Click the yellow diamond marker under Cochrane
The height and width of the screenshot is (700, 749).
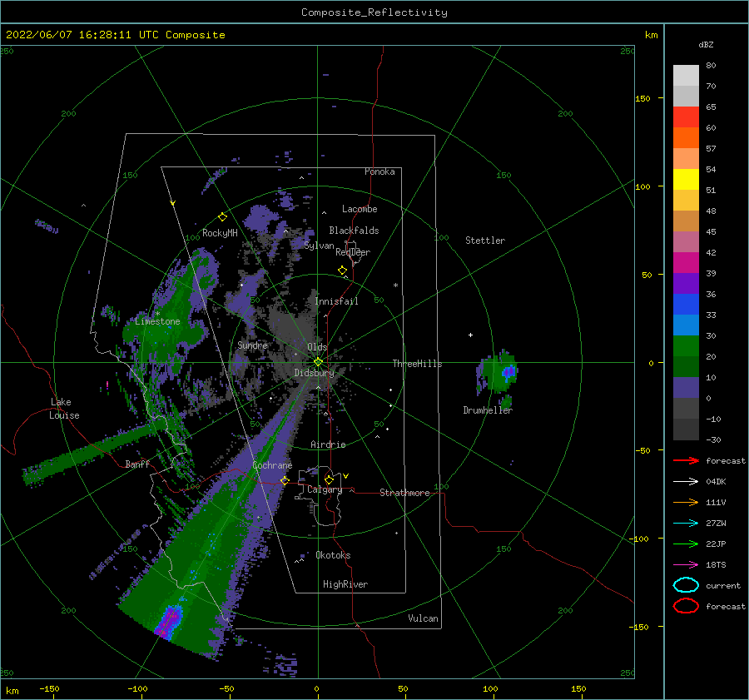click(285, 480)
